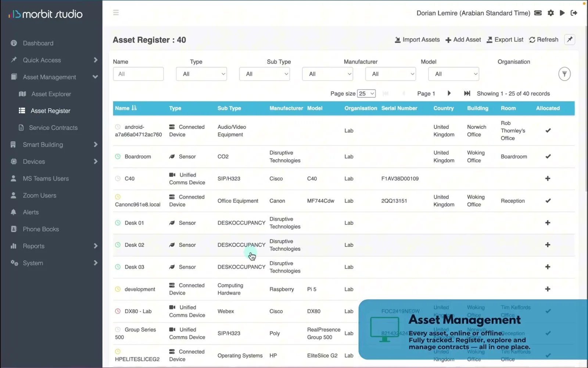This screenshot has width=588, height=368.
Task: Click Import Assets button
Action: (x=417, y=40)
